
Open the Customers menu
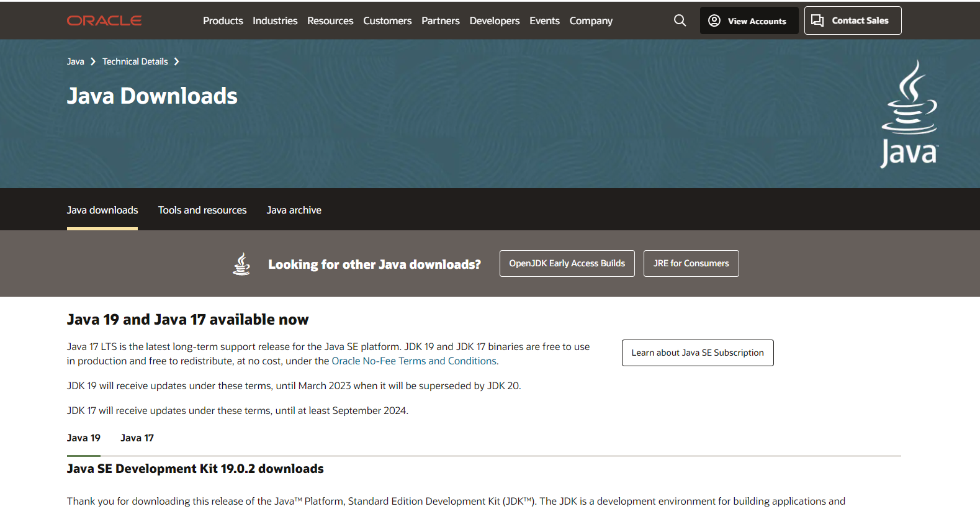click(x=387, y=20)
